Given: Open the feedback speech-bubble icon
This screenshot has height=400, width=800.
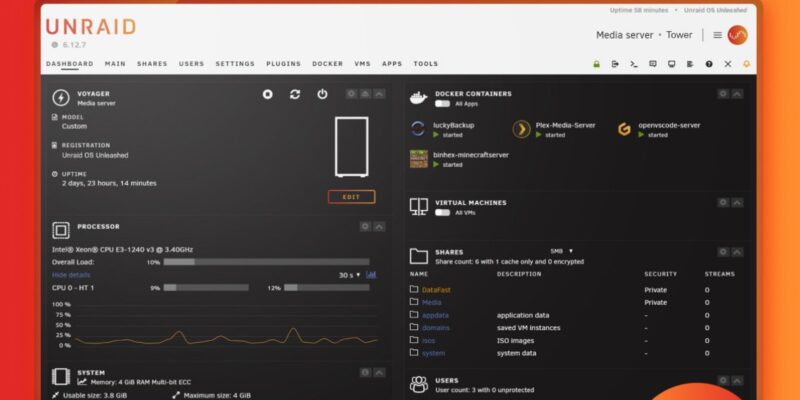Looking at the screenshot, I should tap(653, 64).
